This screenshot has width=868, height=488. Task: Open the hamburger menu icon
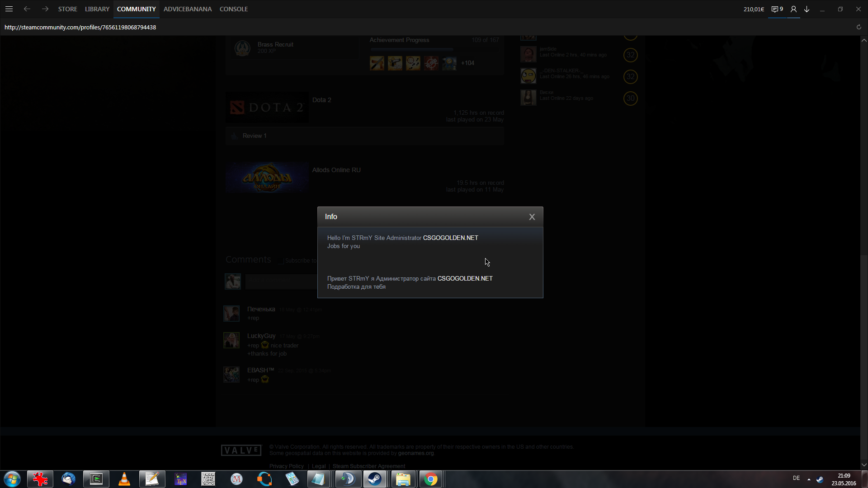point(9,9)
